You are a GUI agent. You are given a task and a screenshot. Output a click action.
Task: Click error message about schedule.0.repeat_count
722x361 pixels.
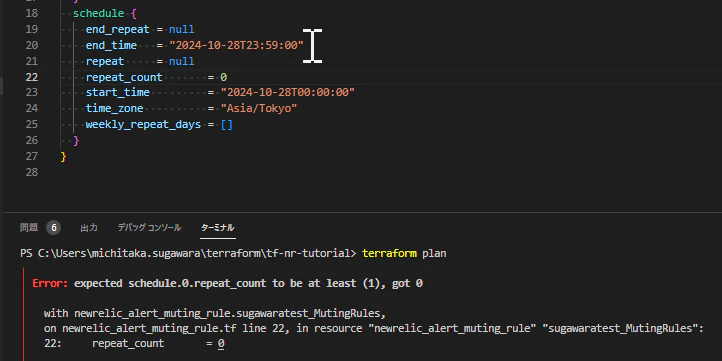tap(248, 283)
